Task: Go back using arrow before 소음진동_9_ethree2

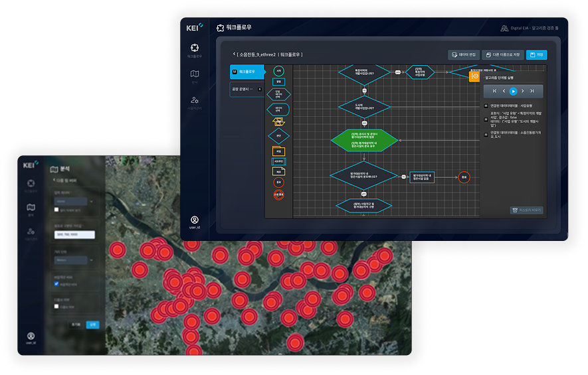Action: (235, 54)
